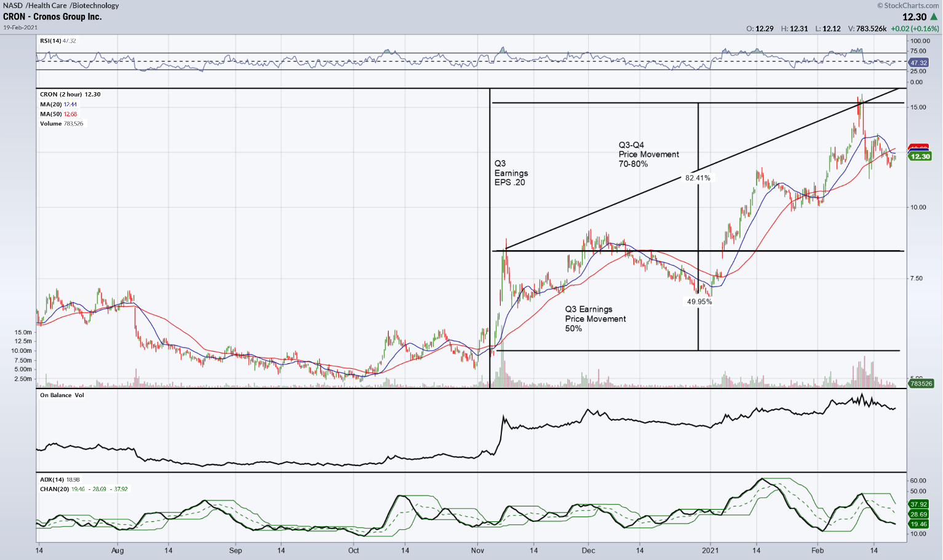This screenshot has width=943, height=560.
Task: Click the "Q3 Earnings Price Movement 50%" annotation
Action: pos(595,319)
